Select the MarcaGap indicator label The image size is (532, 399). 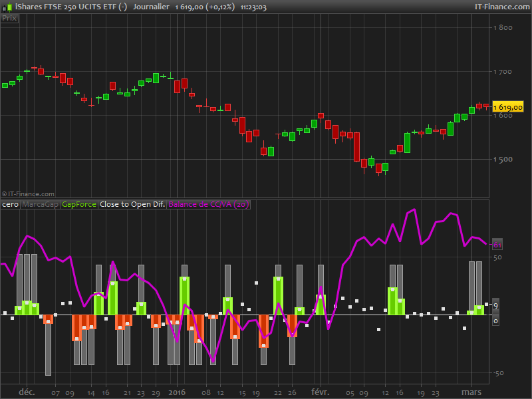tap(41, 204)
